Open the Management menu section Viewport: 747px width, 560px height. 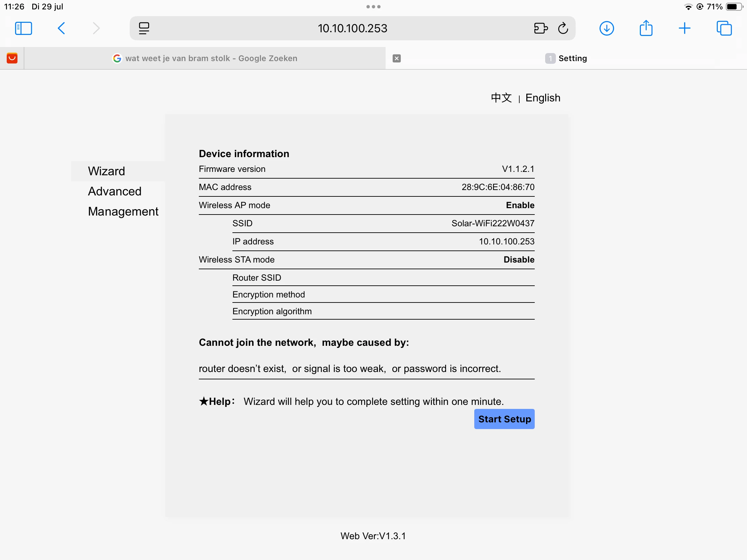123,212
